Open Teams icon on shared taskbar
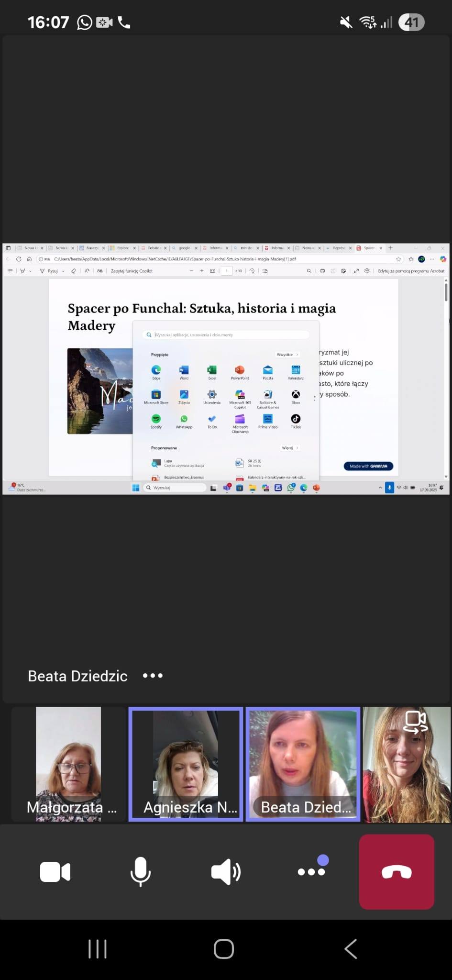 coord(227,488)
